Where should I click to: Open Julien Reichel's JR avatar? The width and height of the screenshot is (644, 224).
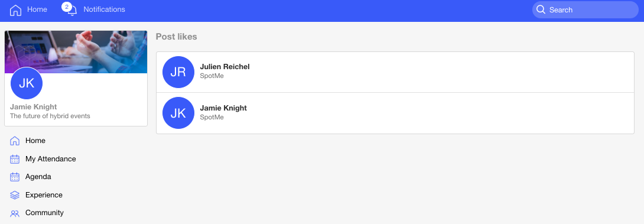click(178, 72)
